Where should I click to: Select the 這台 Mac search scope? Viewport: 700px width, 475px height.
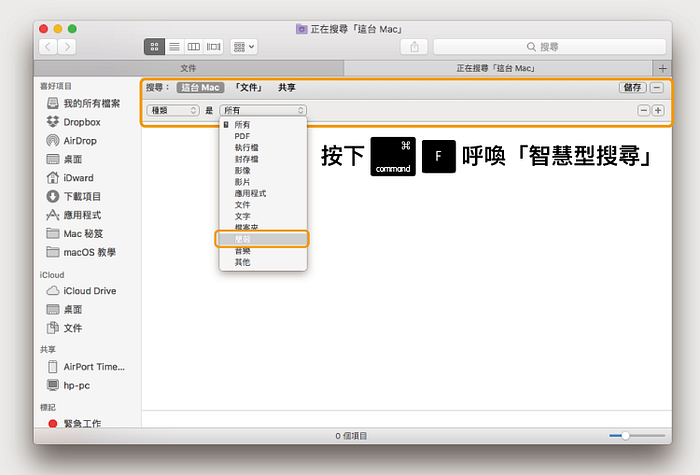[x=200, y=88]
